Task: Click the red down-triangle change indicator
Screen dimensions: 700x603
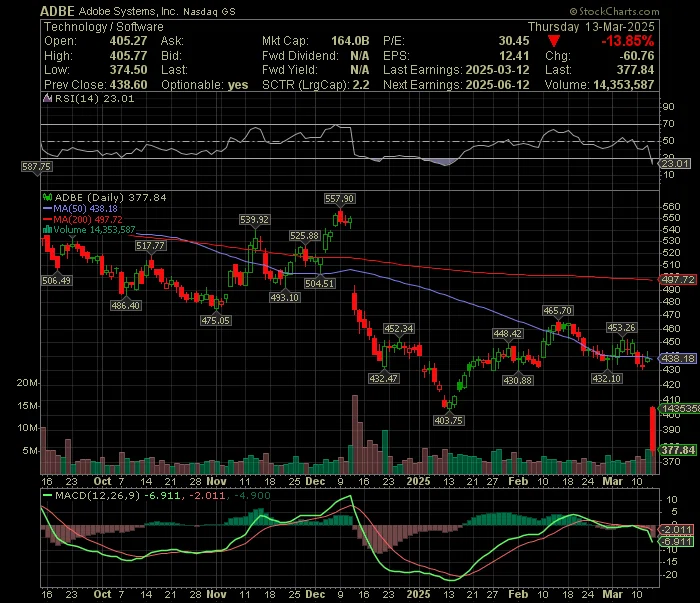Action: coord(554,42)
